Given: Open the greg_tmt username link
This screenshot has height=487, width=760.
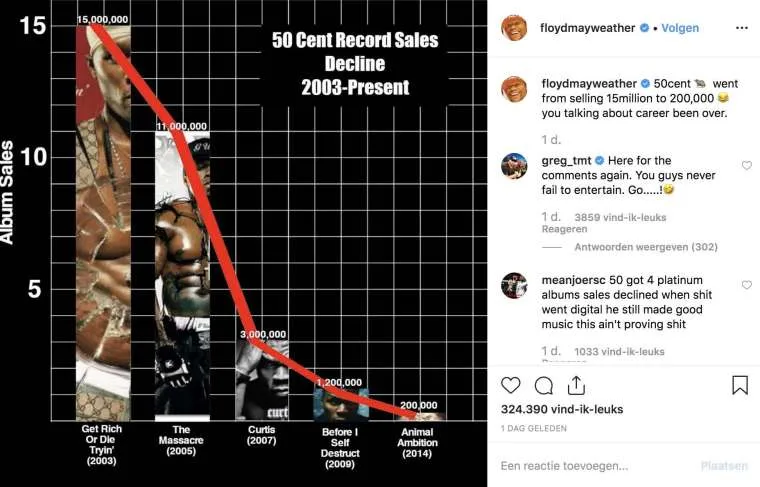Looking at the screenshot, I should coord(566,160).
